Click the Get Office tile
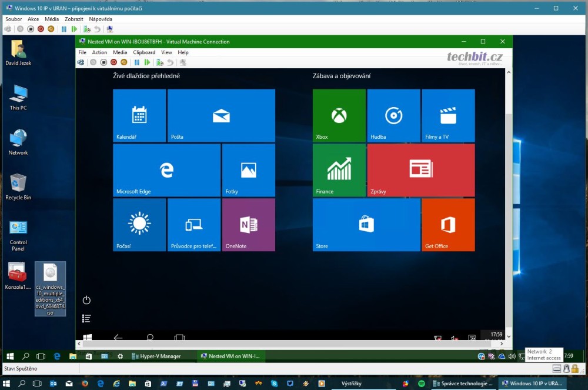 [x=447, y=225]
